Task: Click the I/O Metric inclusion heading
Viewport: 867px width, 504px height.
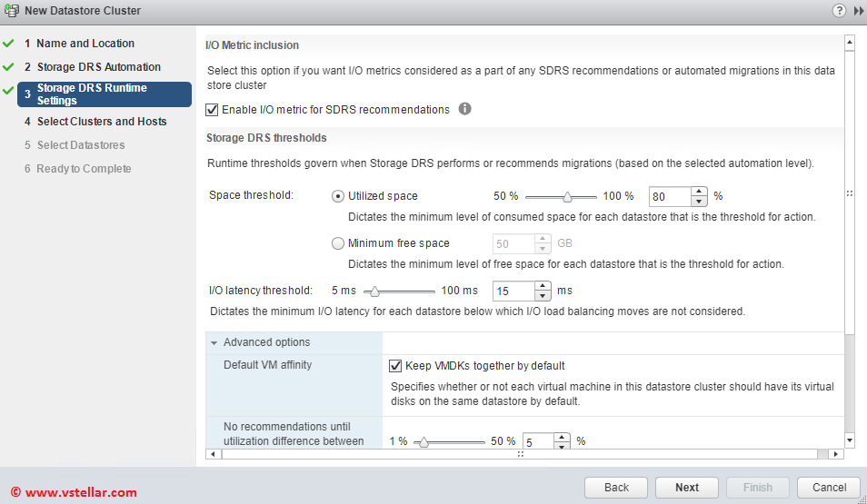Action: [x=252, y=45]
